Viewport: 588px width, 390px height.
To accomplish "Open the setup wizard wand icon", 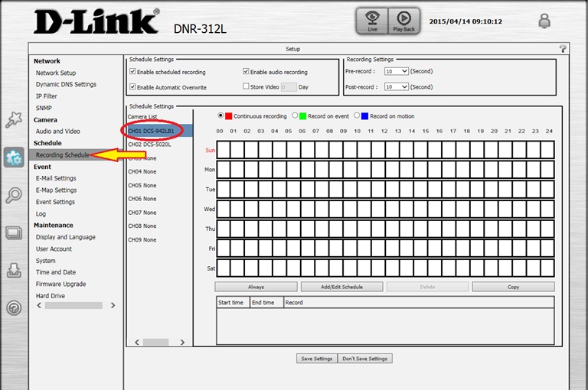I will coord(14,120).
